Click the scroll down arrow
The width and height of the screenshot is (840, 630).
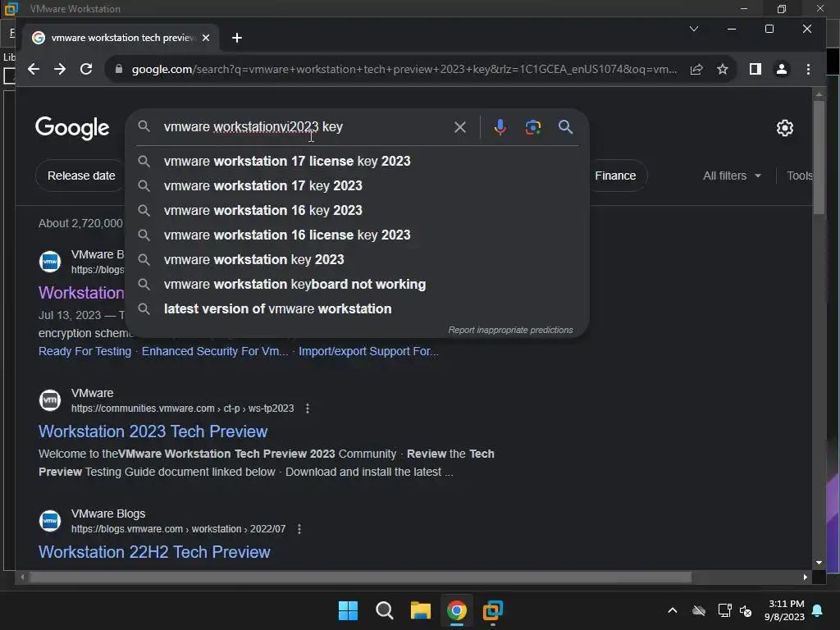click(819, 563)
